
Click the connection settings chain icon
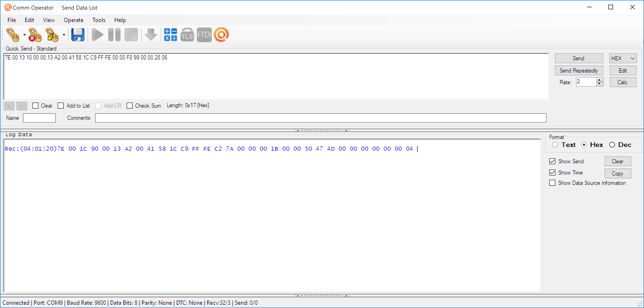coord(52,35)
